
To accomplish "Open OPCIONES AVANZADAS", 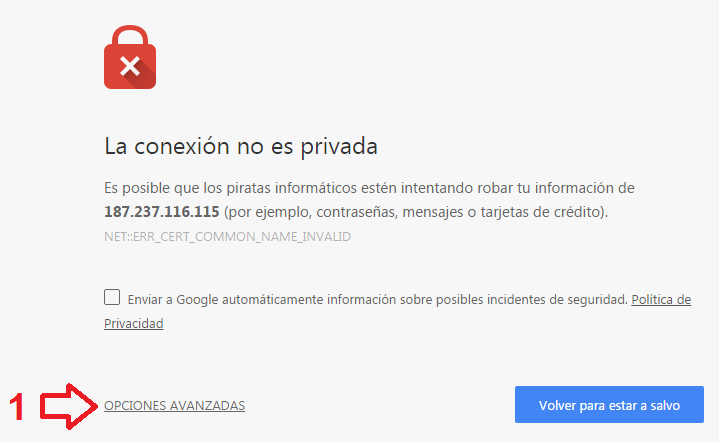I will coord(174,406).
